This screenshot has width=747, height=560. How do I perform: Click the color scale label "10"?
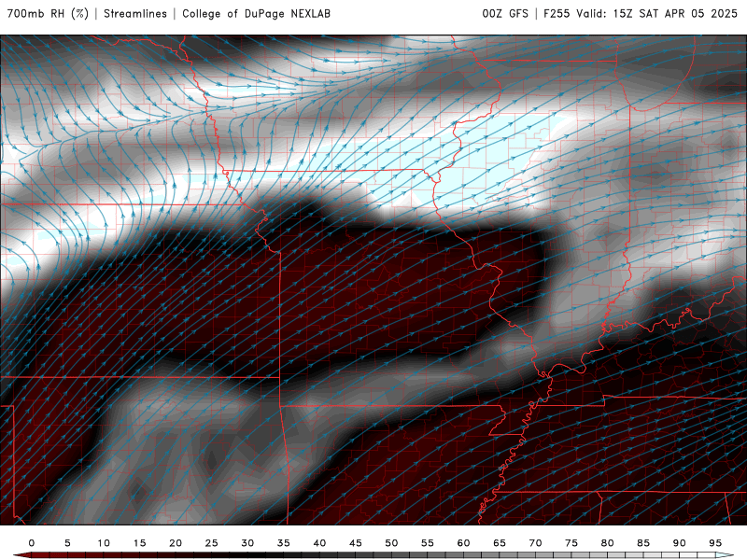(104, 543)
